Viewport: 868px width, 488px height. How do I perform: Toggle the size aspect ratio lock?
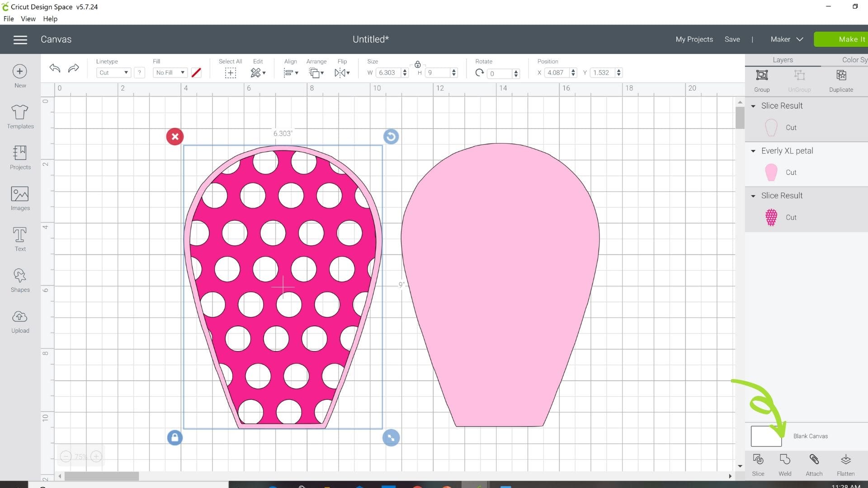click(x=417, y=64)
